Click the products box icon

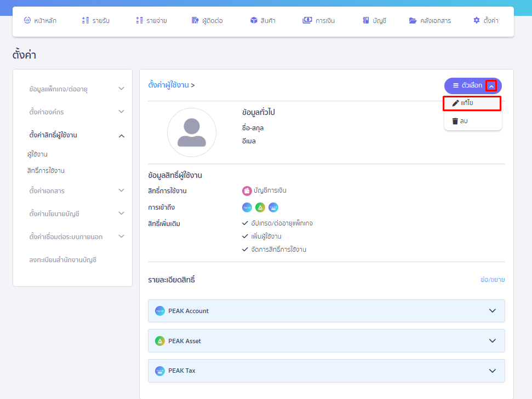click(254, 21)
